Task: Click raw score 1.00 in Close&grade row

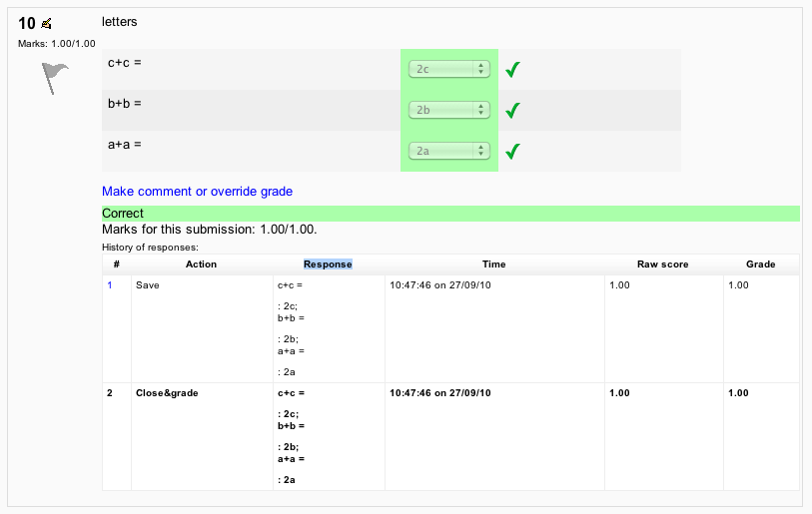Action: [619, 393]
